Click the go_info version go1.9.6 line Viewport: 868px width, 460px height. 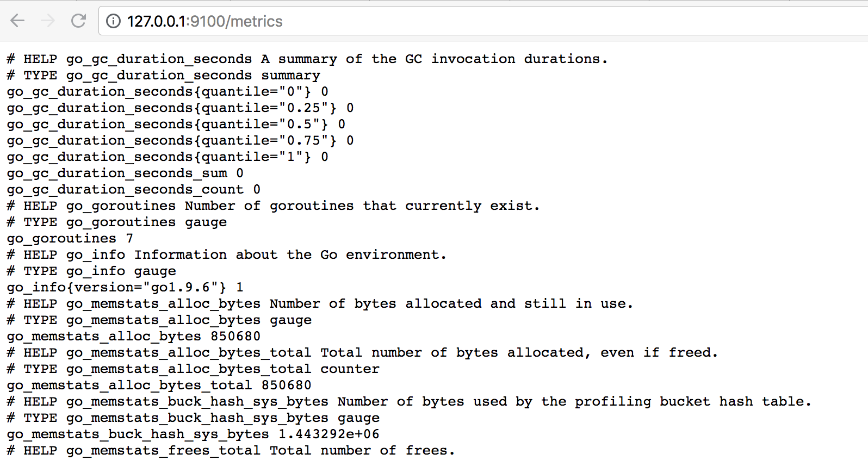pos(125,288)
